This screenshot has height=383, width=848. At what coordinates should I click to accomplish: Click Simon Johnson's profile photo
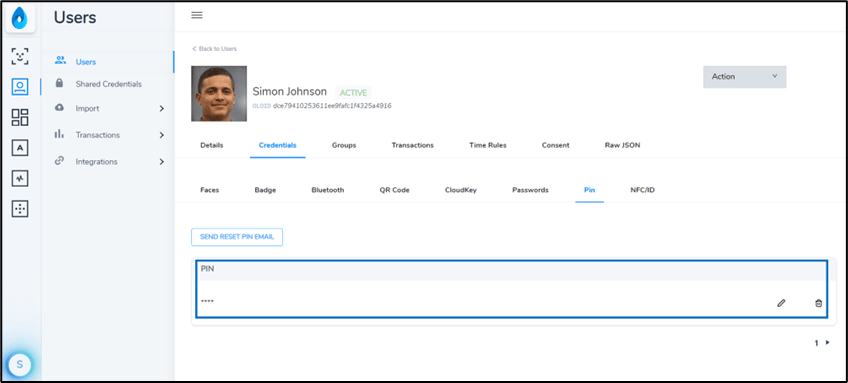219,94
